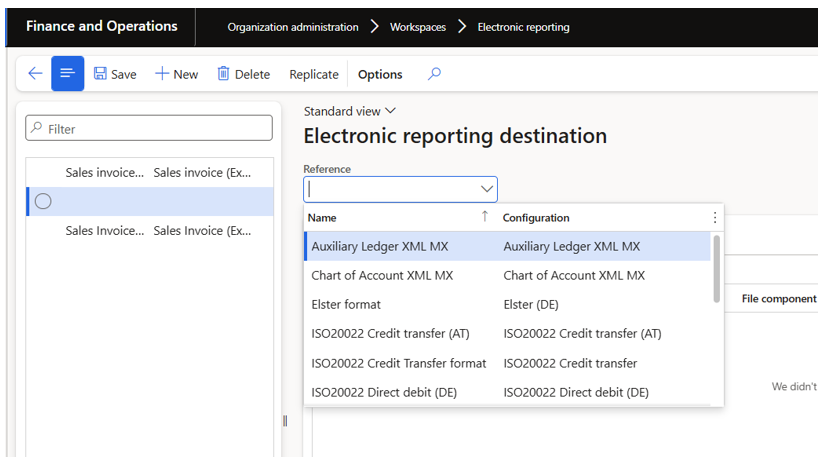The height and width of the screenshot is (460, 838).
Task: Click the New plus icon
Action: 161,74
